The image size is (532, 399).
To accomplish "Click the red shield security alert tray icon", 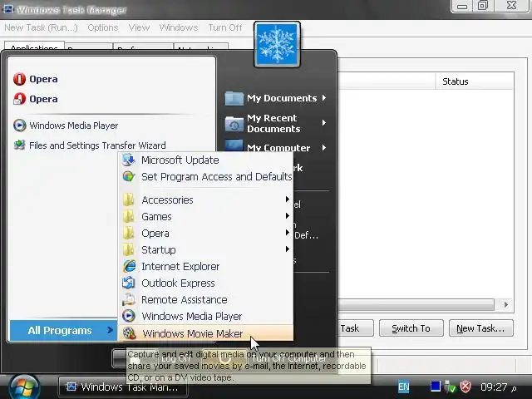I will coord(465,387).
